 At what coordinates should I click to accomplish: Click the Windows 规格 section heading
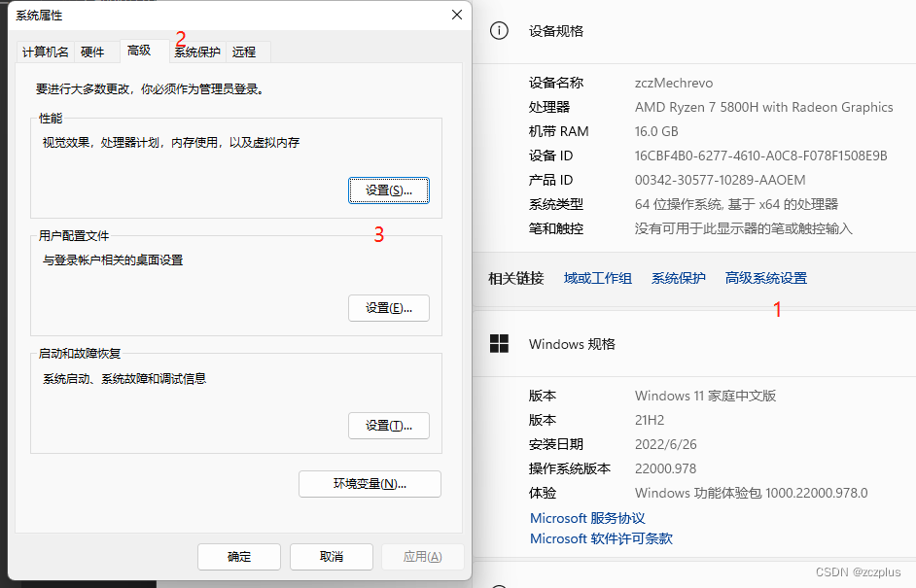point(572,344)
